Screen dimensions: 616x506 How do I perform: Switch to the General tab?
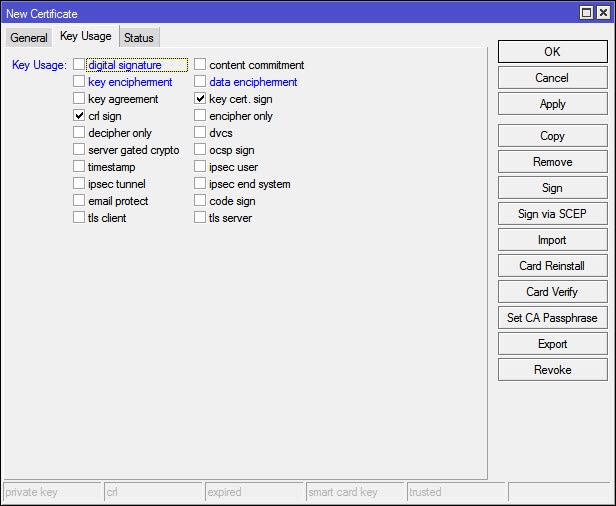pyautogui.click(x=29, y=38)
